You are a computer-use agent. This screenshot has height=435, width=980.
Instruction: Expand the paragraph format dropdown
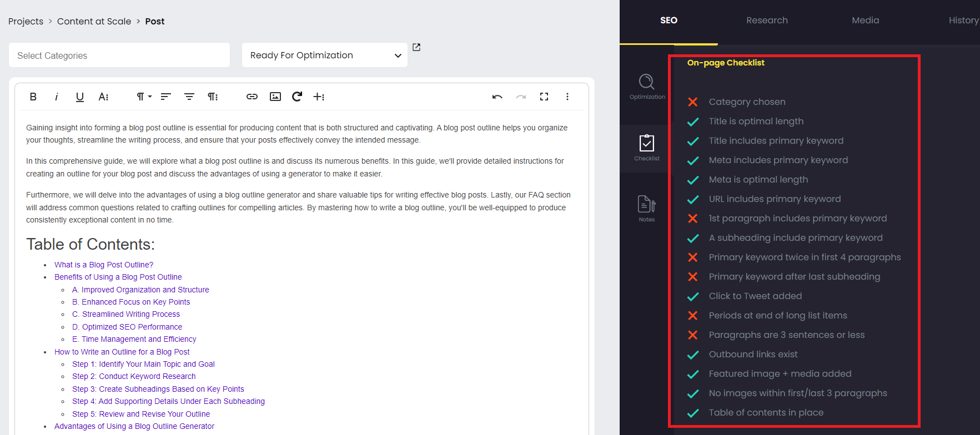click(x=144, y=97)
